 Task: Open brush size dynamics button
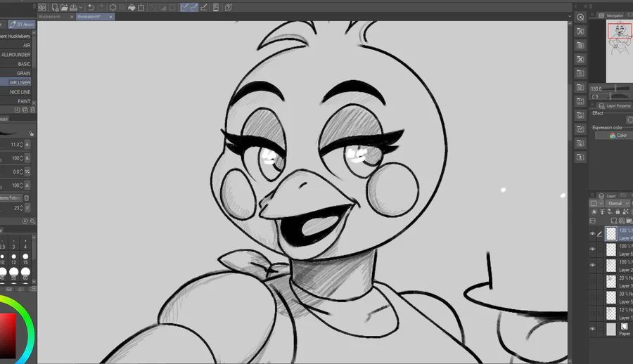tap(27, 145)
